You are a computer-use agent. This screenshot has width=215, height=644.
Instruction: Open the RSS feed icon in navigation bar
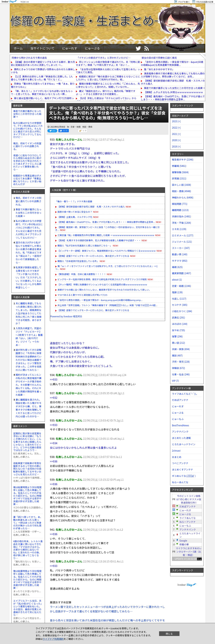pos(147,48)
